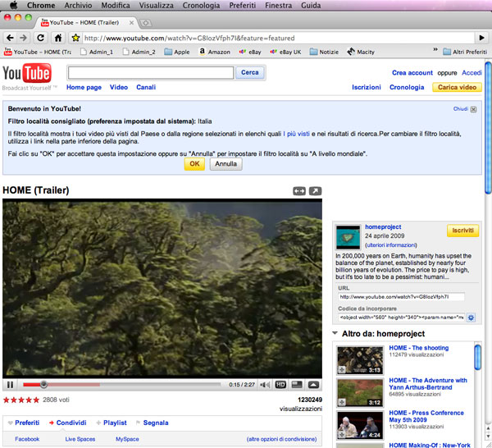Click the page vertical scrollbar

[488, 128]
